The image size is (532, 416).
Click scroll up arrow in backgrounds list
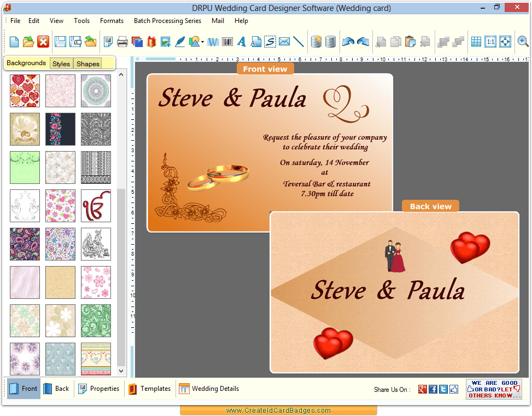[121, 74]
